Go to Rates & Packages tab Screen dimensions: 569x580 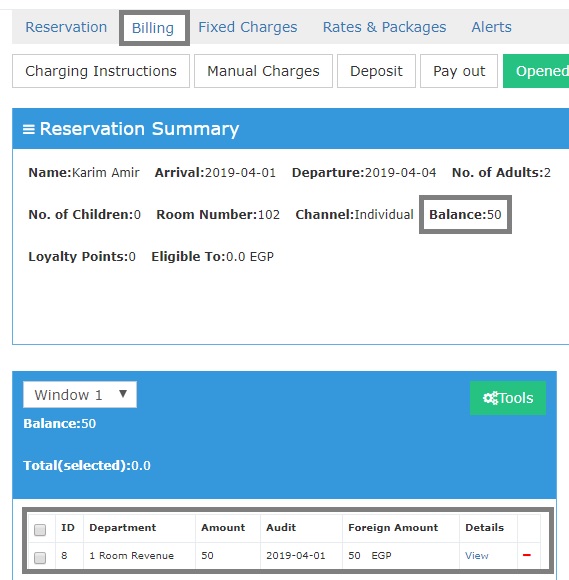click(384, 27)
